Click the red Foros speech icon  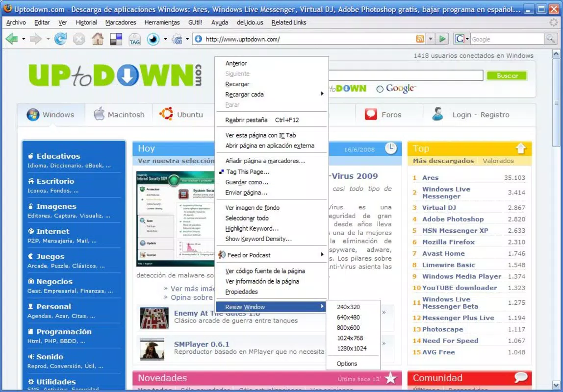click(x=371, y=114)
